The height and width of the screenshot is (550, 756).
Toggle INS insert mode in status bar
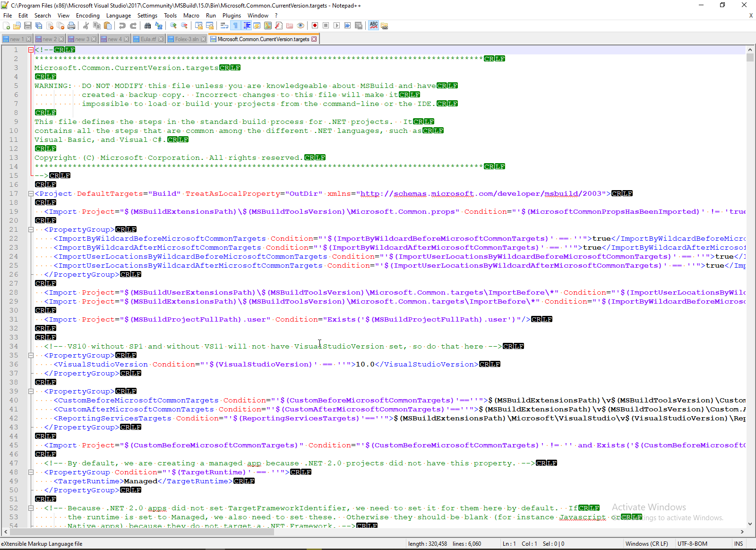[x=739, y=544]
